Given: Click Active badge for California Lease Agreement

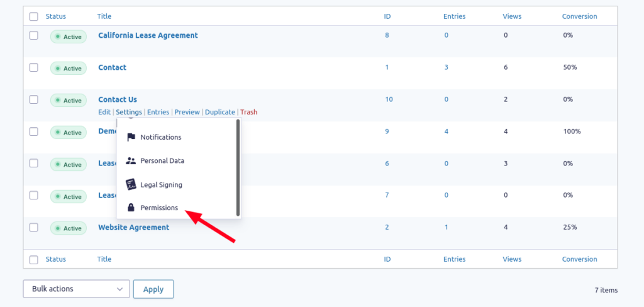Looking at the screenshot, I should 69,36.
